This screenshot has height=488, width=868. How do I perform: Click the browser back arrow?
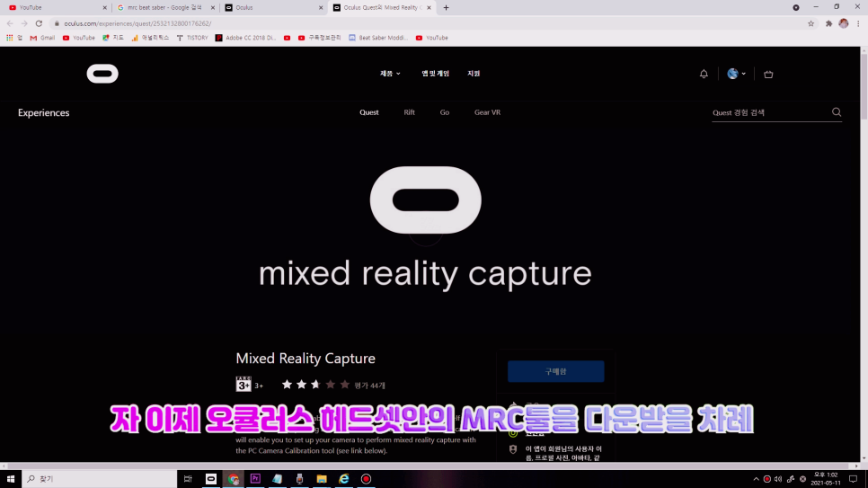[10, 23]
